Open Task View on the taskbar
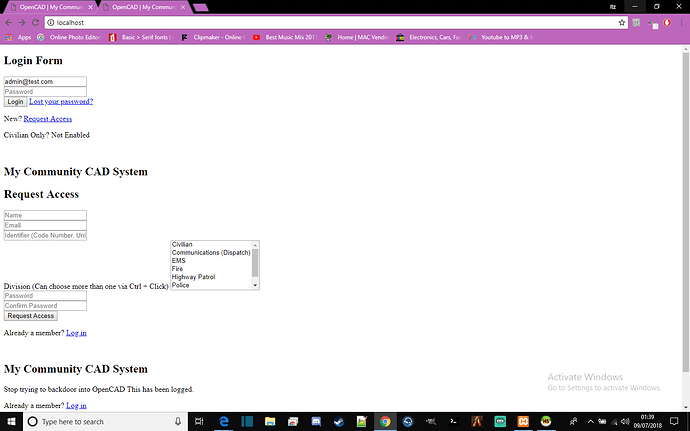 (x=199, y=422)
